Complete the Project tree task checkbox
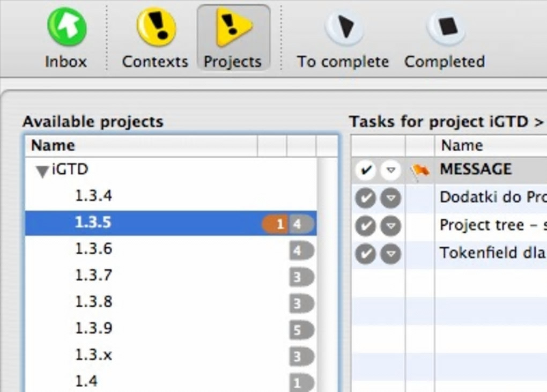Viewport: 547px width, 392px height. (365, 226)
